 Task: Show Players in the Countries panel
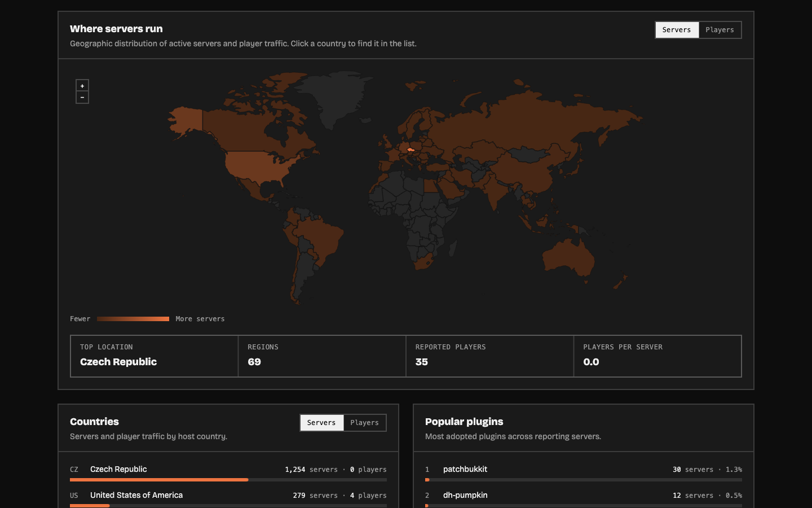(x=365, y=423)
